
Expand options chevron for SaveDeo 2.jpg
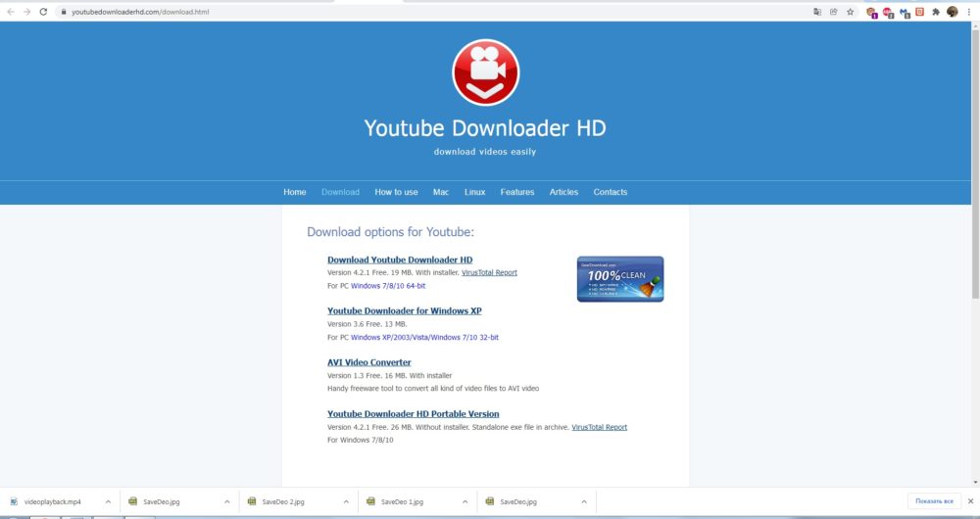(x=346, y=501)
